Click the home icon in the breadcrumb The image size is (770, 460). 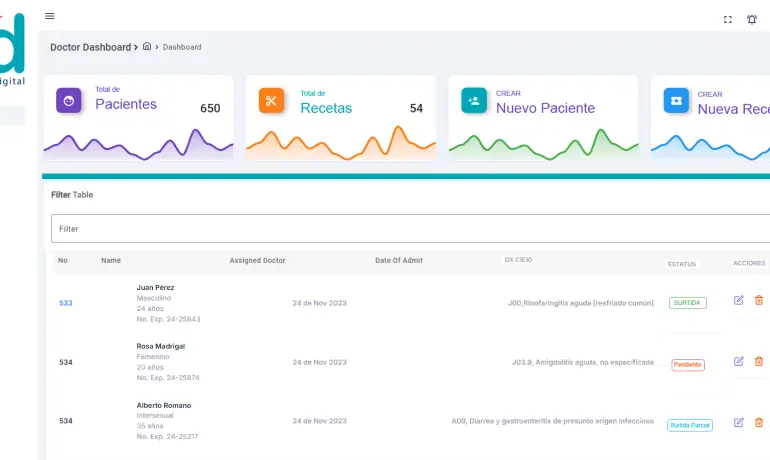click(x=147, y=47)
